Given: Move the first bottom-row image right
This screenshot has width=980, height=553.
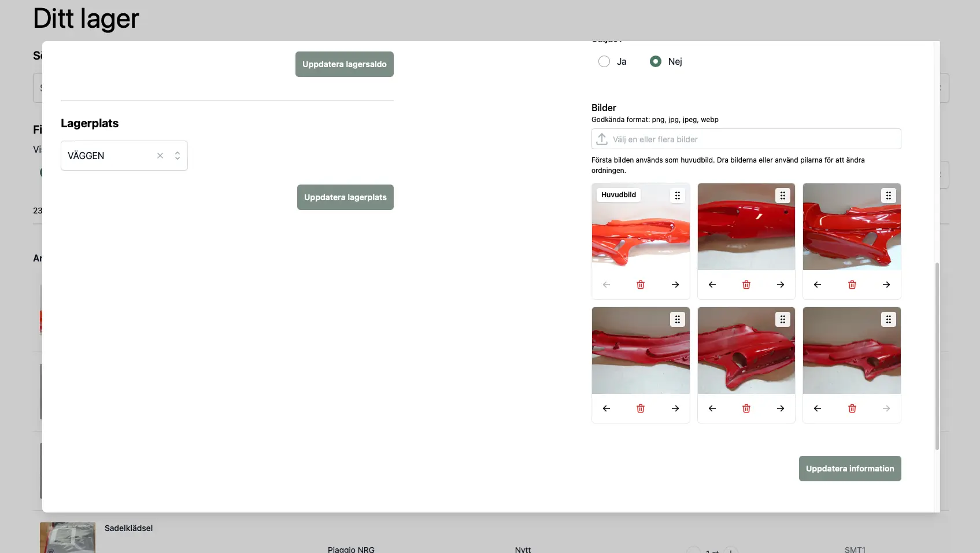Looking at the screenshot, I should (x=675, y=408).
